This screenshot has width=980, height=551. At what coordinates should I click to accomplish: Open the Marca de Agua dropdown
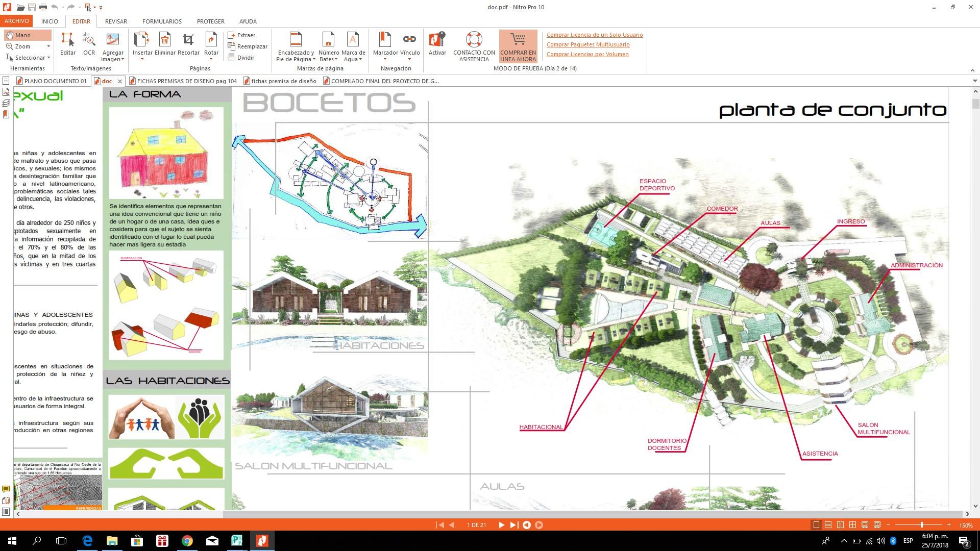coord(360,60)
